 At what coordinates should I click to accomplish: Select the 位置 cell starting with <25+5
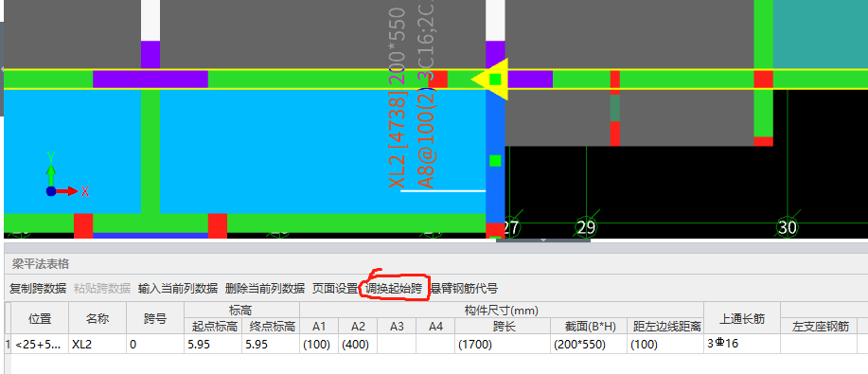(40, 344)
